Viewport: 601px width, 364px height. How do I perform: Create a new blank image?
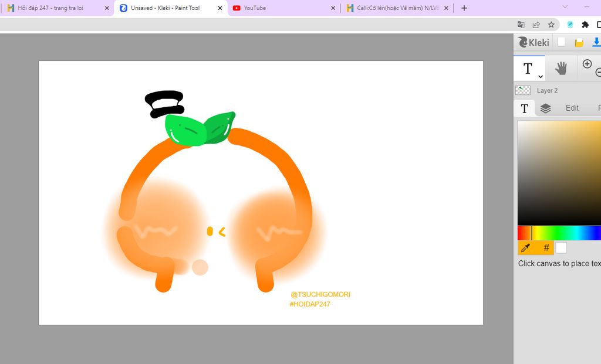[x=561, y=42]
